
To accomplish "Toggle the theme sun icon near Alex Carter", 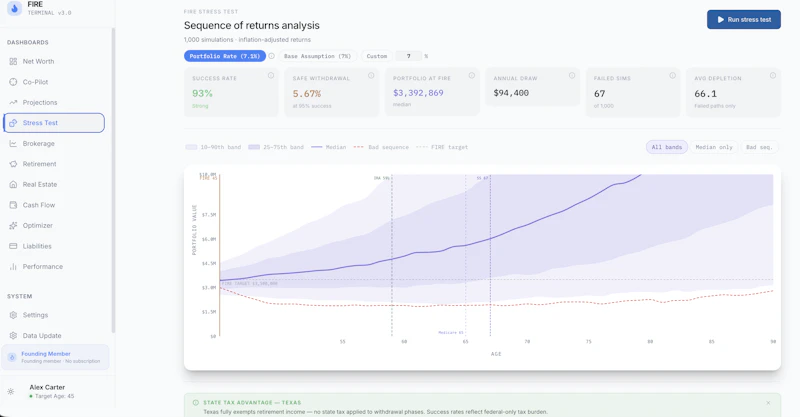I will (11, 391).
